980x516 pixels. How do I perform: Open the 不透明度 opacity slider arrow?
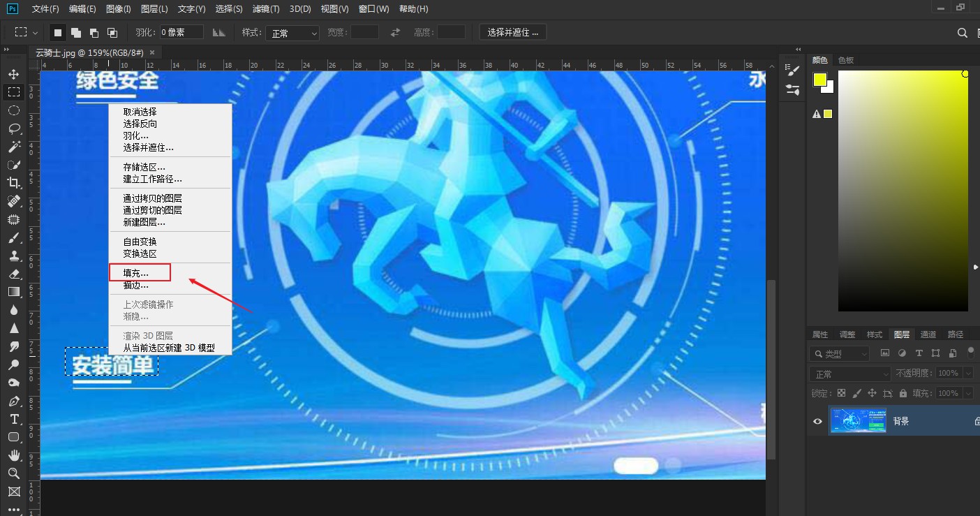click(x=968, y=374)
